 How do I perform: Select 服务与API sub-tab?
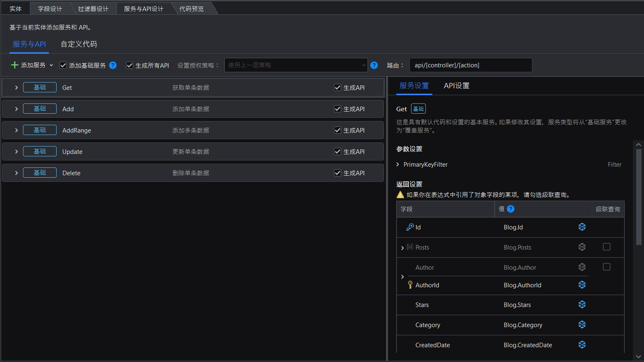[29, 44]
